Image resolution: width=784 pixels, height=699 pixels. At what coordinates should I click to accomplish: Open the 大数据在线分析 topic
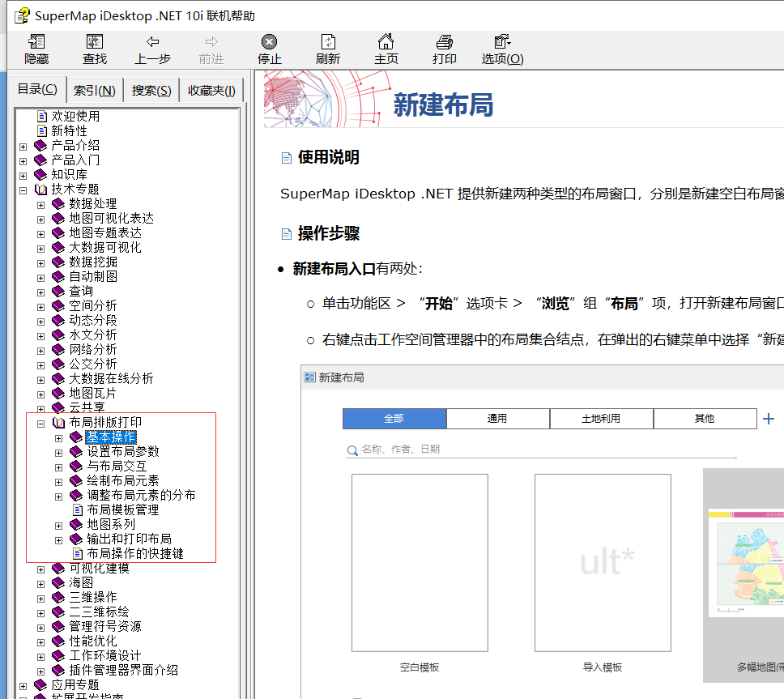111,378
